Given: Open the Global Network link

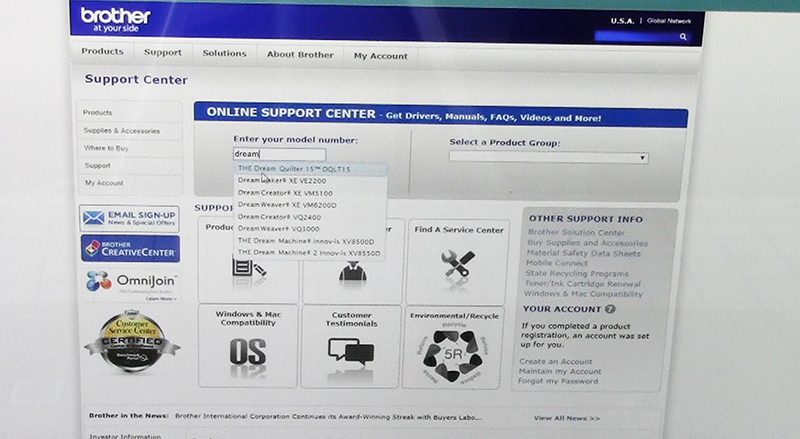Looking at the screenshot, I should (669, 21).
